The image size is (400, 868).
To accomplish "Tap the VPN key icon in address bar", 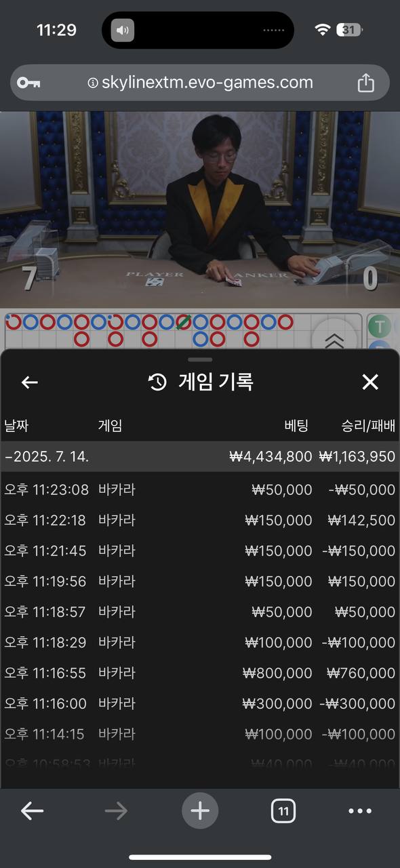I will (28, 83).
